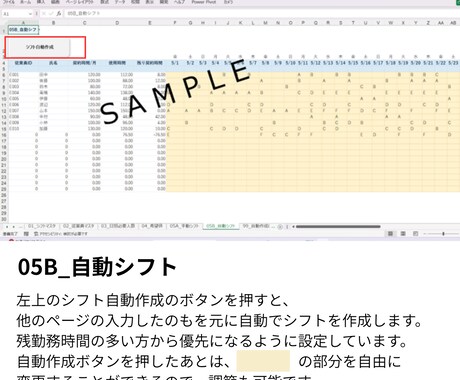Click the 5/10 date header cell
The image size is (460, 380).
tap(290, 63)
